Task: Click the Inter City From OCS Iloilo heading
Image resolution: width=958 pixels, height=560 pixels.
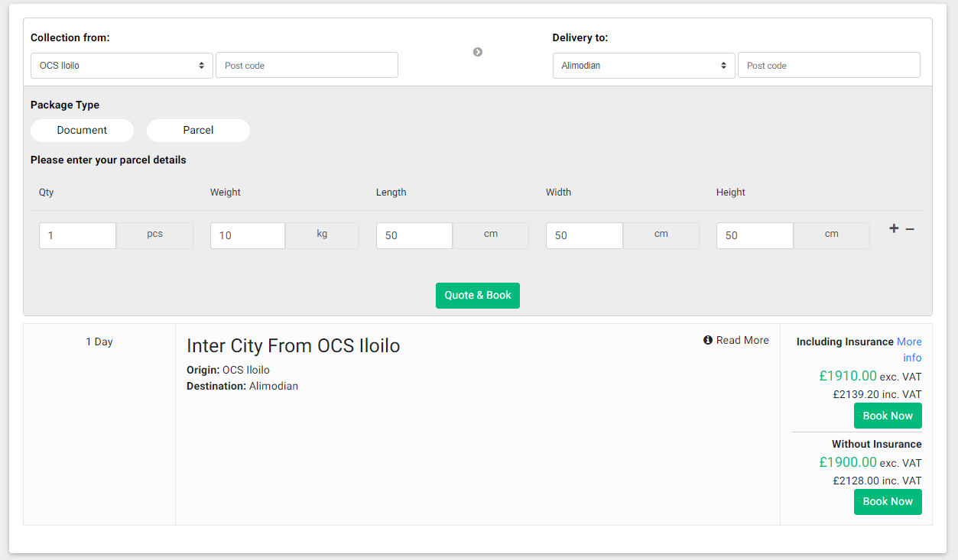Action: coord(294,346)
